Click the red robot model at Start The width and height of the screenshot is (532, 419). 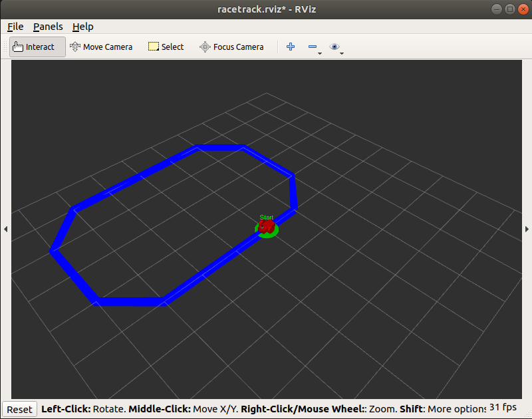click(267, 227)
